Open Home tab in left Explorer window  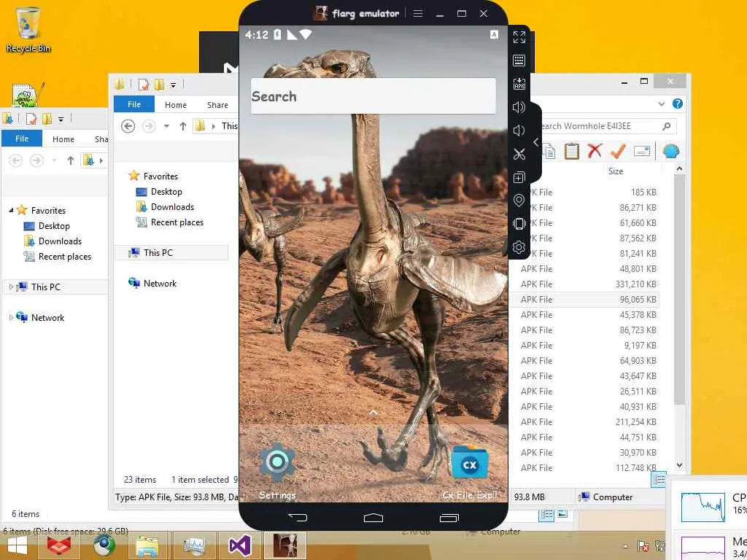click(63, 139)
